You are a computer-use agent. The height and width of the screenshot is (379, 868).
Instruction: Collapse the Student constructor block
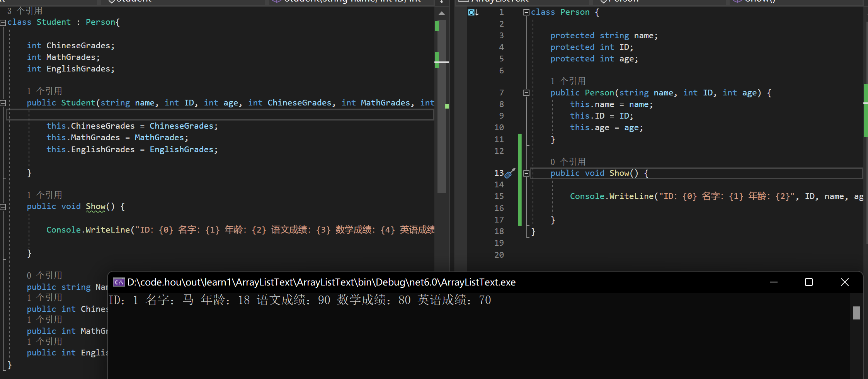point(3,103)
